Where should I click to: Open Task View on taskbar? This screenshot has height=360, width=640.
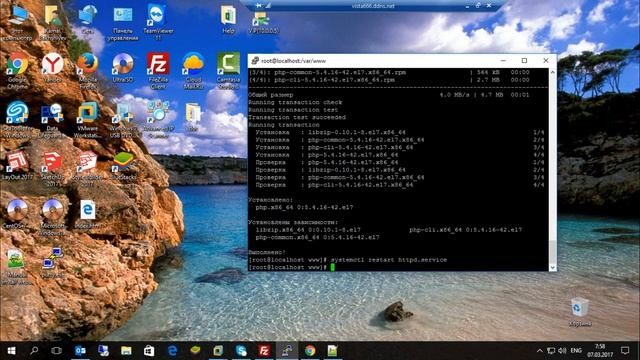click(x=56, y=351)
